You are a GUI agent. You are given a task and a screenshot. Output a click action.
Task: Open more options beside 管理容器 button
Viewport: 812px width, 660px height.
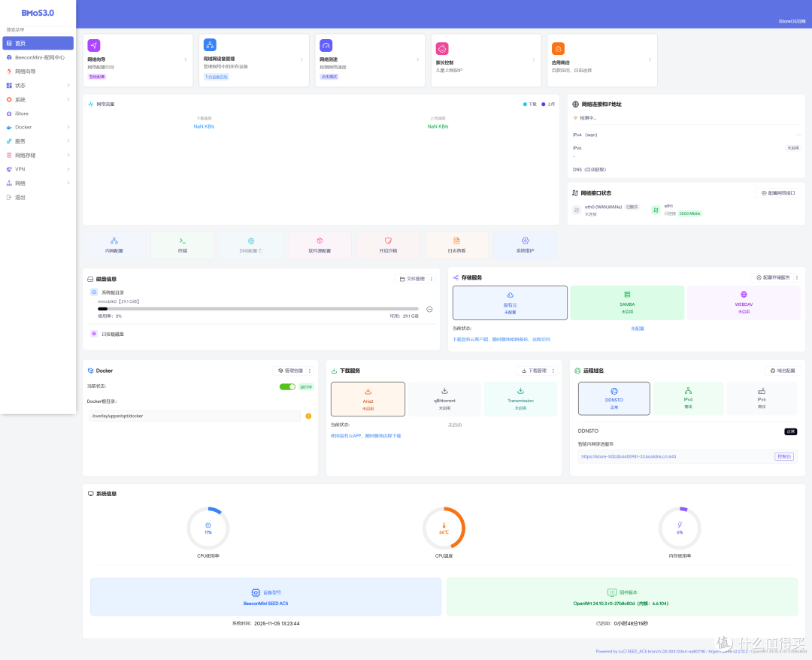point(310,371)
